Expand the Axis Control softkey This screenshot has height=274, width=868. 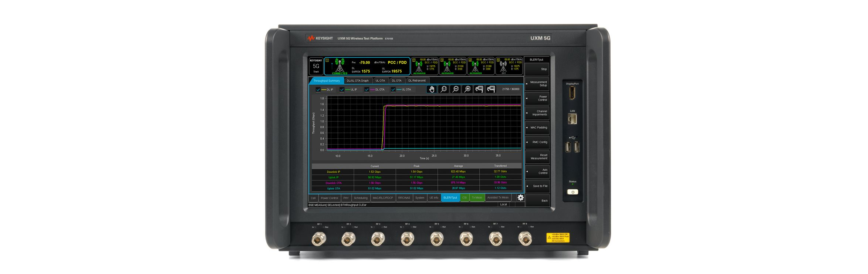click(537, 171)
